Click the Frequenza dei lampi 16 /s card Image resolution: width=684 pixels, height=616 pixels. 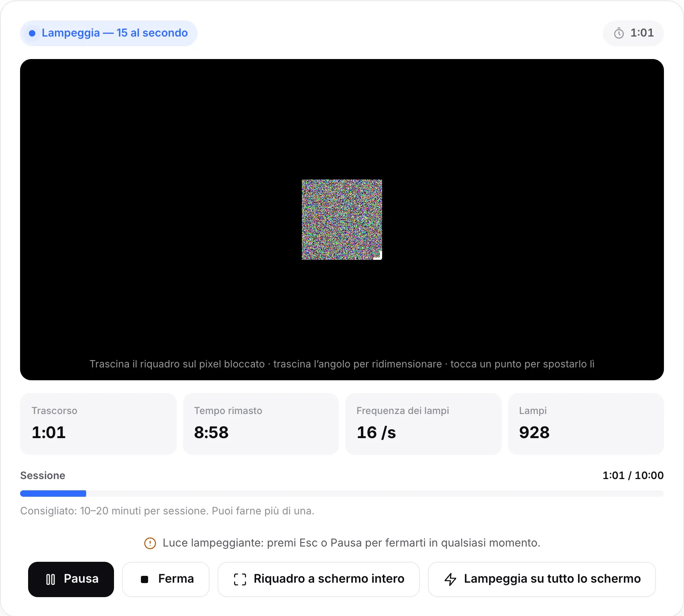pyautogui.click(x=423, y=424)
